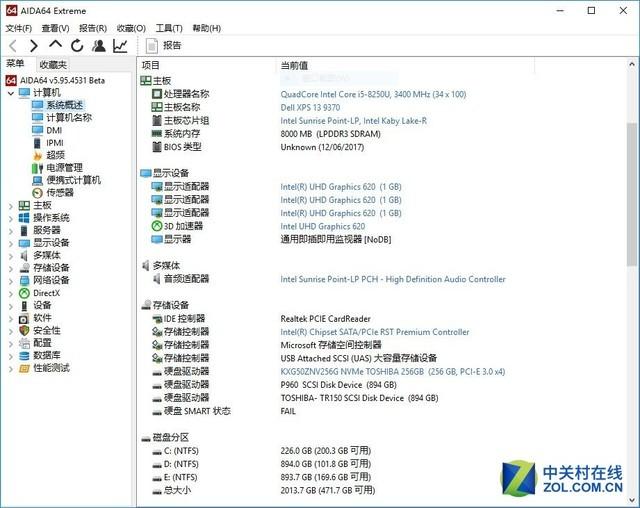Screen dimensions: 640x508
Task: Open the 查看(V) menu
Action: [55, 28]
